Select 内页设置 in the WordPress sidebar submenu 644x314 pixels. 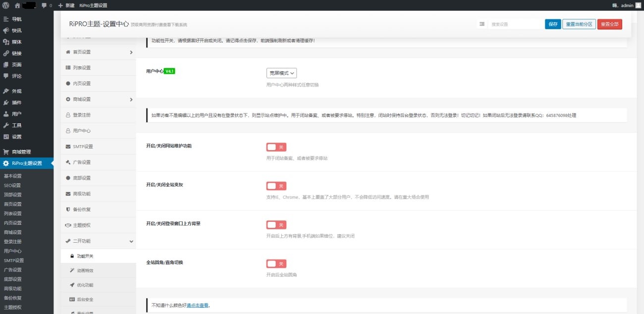13,223
